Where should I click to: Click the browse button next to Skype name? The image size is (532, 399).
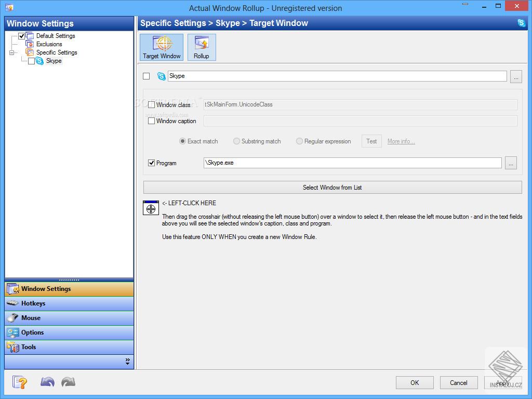516,76
